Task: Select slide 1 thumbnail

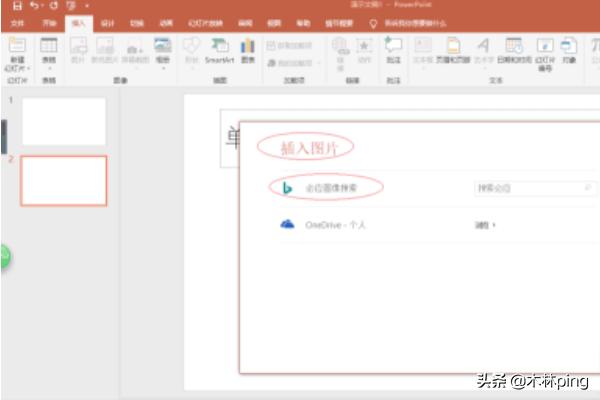Action: [64, 121]
